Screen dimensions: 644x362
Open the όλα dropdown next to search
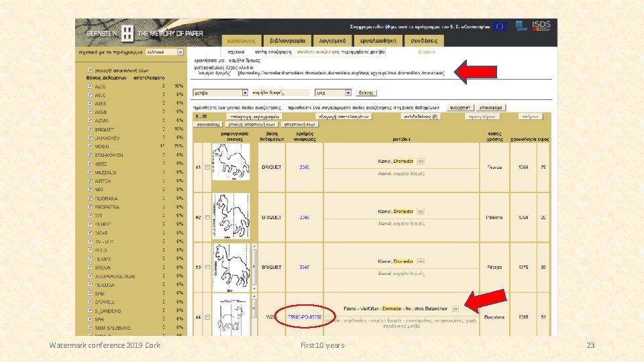point(333,93)
